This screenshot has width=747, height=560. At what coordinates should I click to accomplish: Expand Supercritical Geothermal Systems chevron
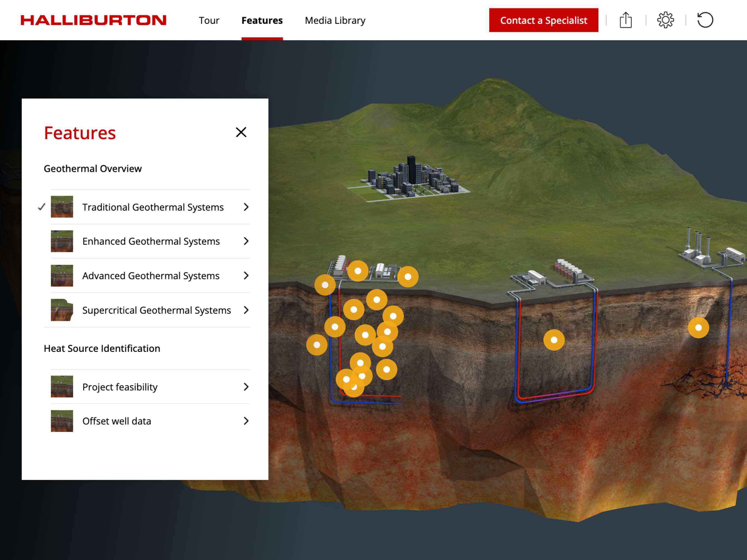246,310
